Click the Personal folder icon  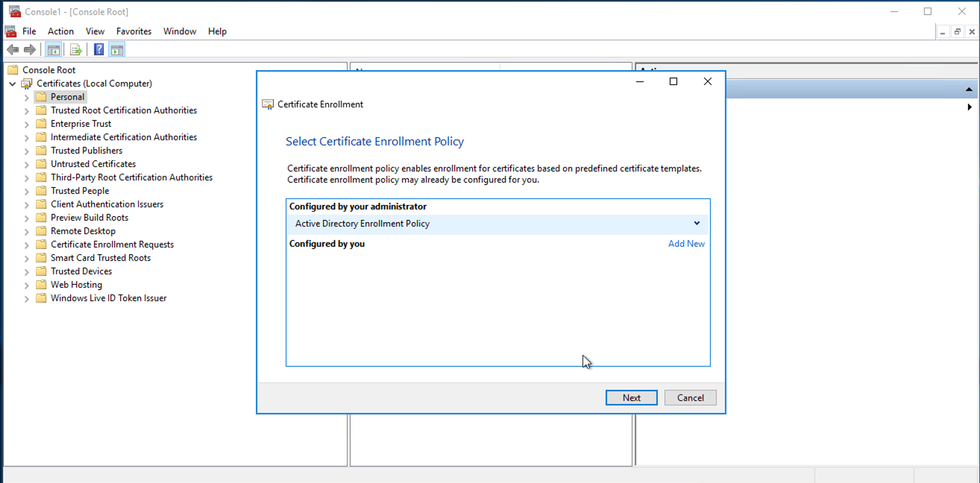41,97
